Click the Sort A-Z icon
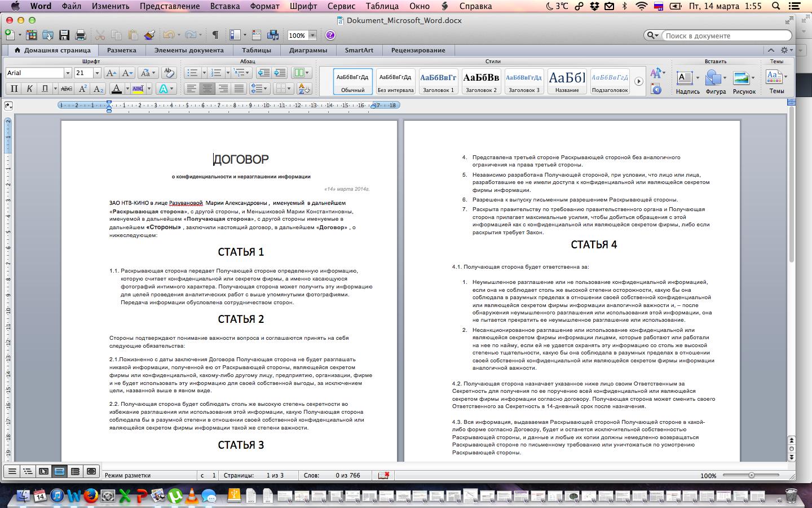The height and width of the screenshot is (508, 812). pos(304,89)
